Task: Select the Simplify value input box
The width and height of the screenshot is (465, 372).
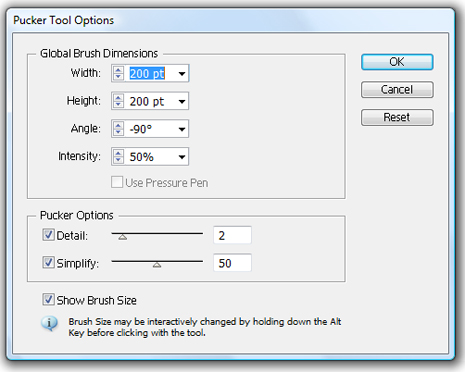Action: [x=232, y=263]
